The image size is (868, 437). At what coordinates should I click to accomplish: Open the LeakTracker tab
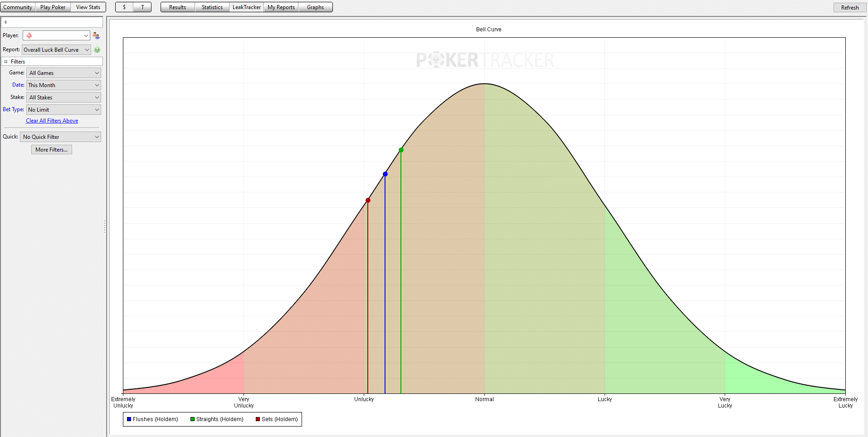coord(247,7)
